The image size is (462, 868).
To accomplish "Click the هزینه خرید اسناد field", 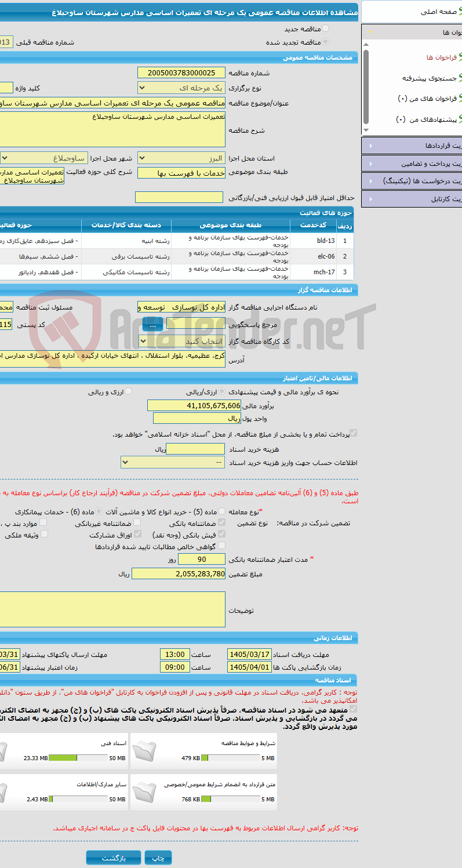I will [195, 449].
